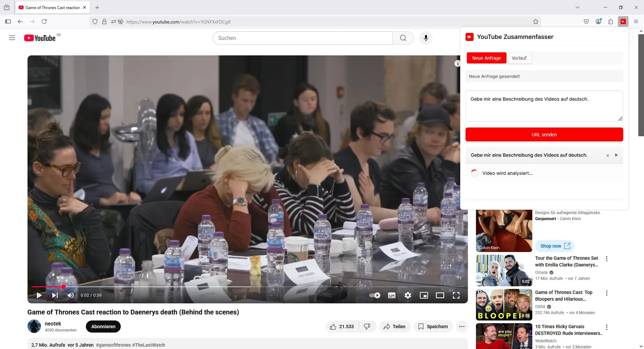Screen dimensions: 644x349
Task: Save the video with Speichern
Action: [x=433, y=327]
